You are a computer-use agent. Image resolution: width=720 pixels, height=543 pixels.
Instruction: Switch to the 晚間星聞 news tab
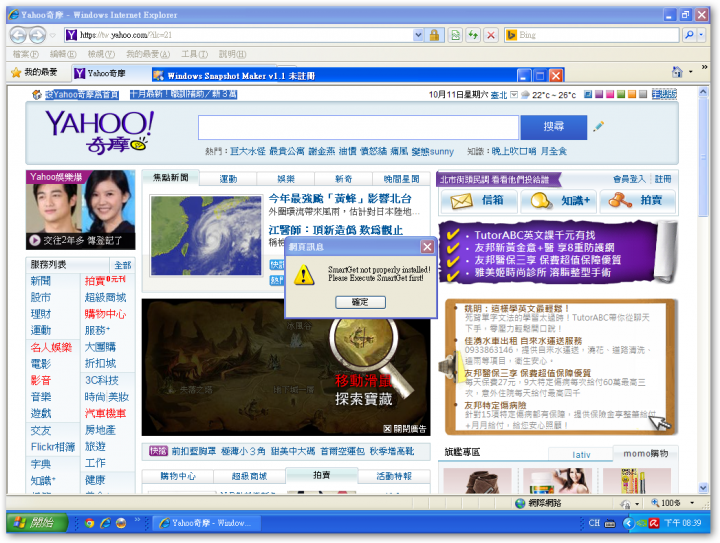pyautogui.click(x=401, y=179)
